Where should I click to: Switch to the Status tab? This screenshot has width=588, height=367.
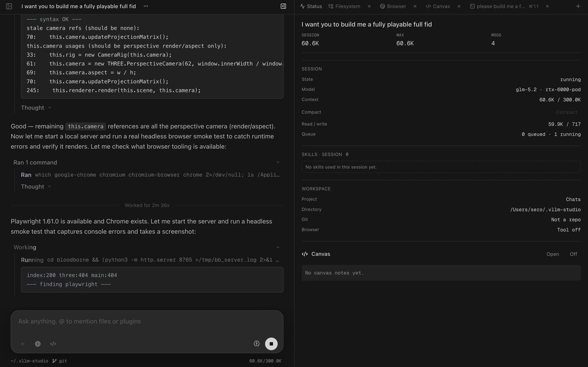click(x=311, y=6)
